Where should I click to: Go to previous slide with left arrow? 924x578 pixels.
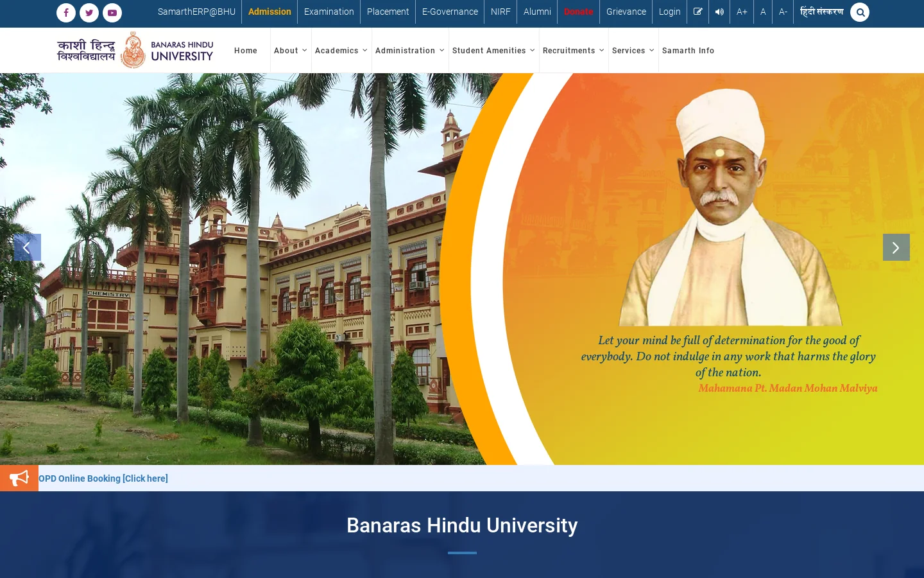[x=28, y=247]
